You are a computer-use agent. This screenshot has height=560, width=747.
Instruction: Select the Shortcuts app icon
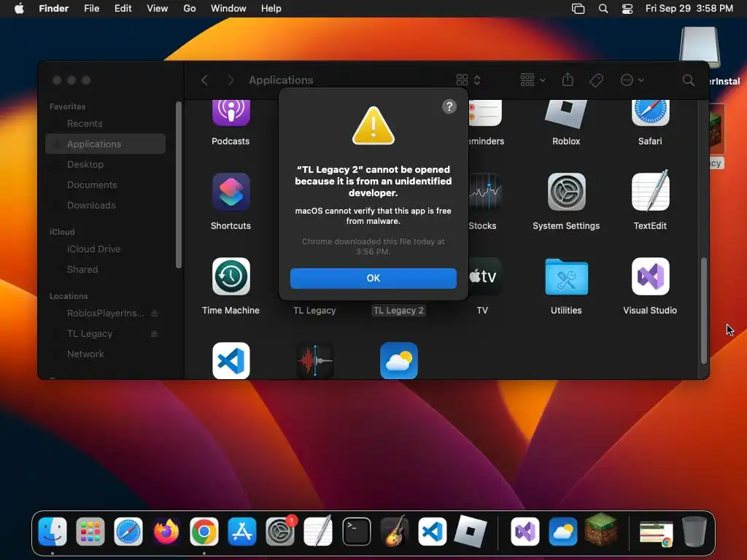[x=231, y=192]
